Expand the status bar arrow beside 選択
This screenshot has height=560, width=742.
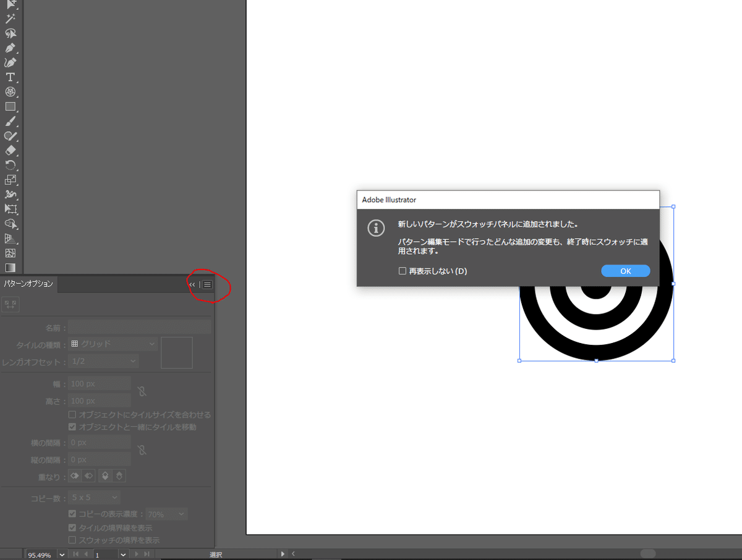tap(283, 554)
